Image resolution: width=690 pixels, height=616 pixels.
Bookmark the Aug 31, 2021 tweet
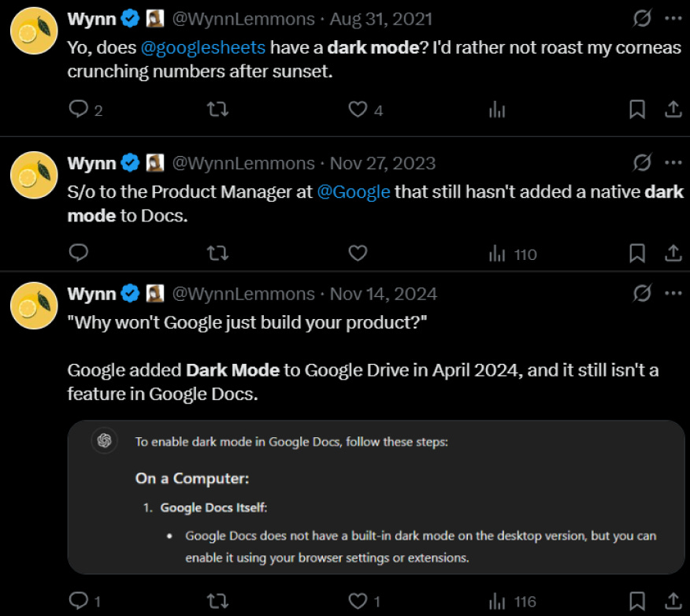click(x=636, y=109)
